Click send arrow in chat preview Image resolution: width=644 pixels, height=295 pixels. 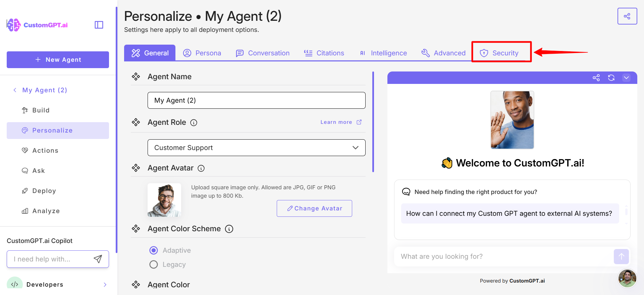(x=621, y=256)
